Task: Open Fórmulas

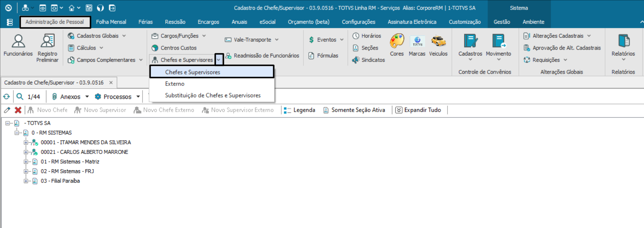Action: click(323, 56)
